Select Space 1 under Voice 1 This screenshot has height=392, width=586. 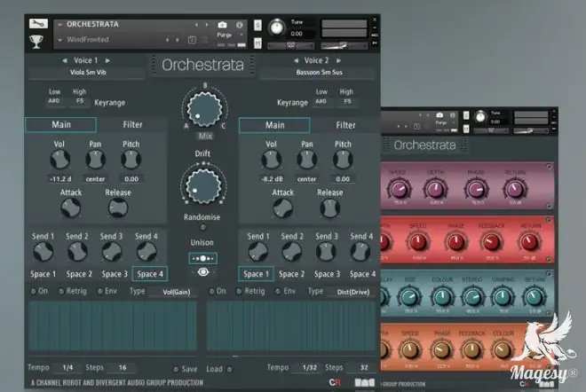click(x=43, y=274)
